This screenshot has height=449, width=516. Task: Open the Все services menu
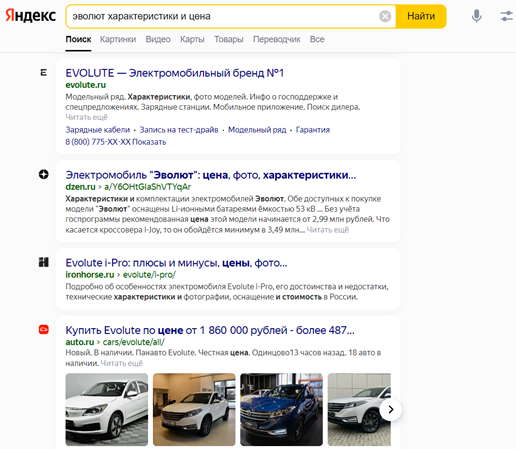[x=317, y=39]
